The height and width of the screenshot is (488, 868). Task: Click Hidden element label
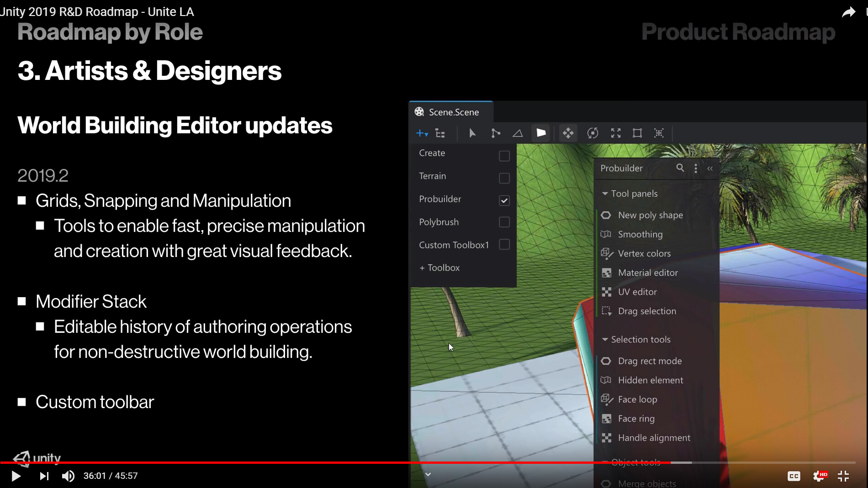click(651, 380)
